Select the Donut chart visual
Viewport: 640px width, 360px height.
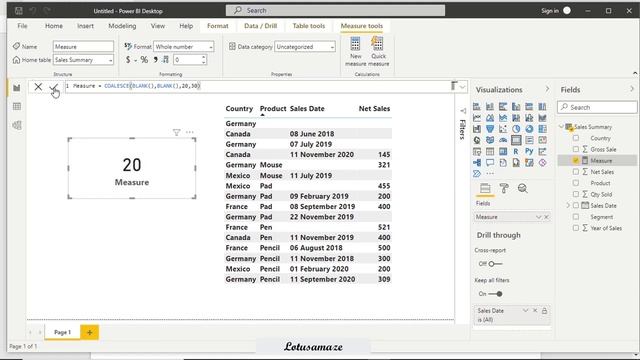coord(529,129)
